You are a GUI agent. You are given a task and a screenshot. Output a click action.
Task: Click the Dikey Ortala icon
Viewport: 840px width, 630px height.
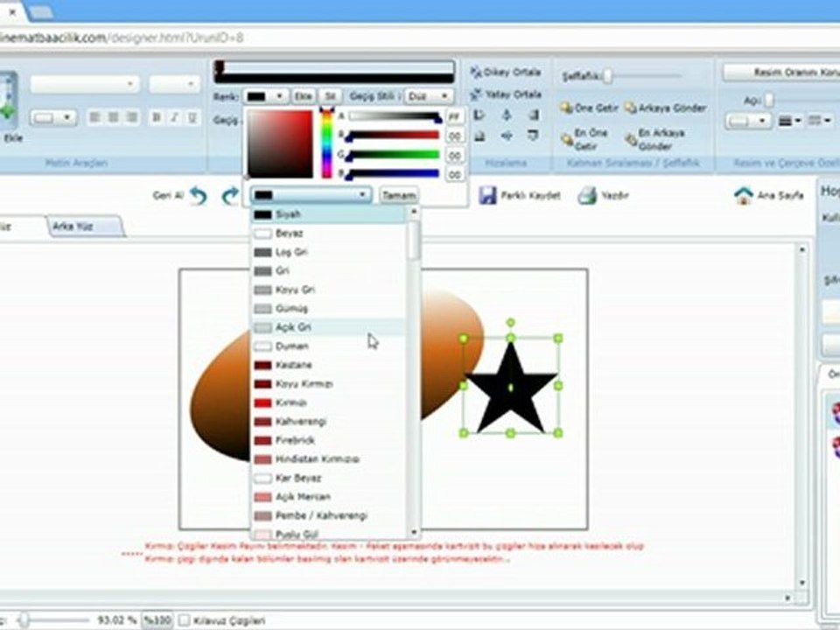[x=475, y=72]
